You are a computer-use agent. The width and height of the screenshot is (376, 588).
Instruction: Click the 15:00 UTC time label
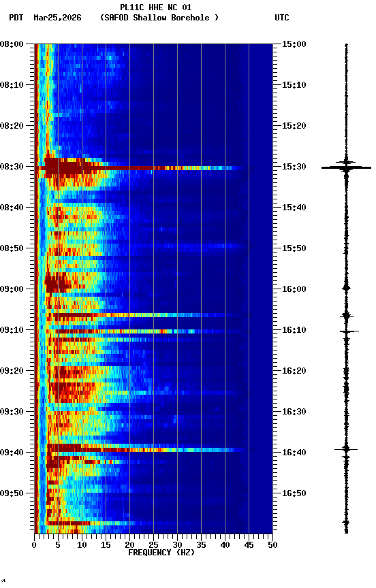[294, 44]
